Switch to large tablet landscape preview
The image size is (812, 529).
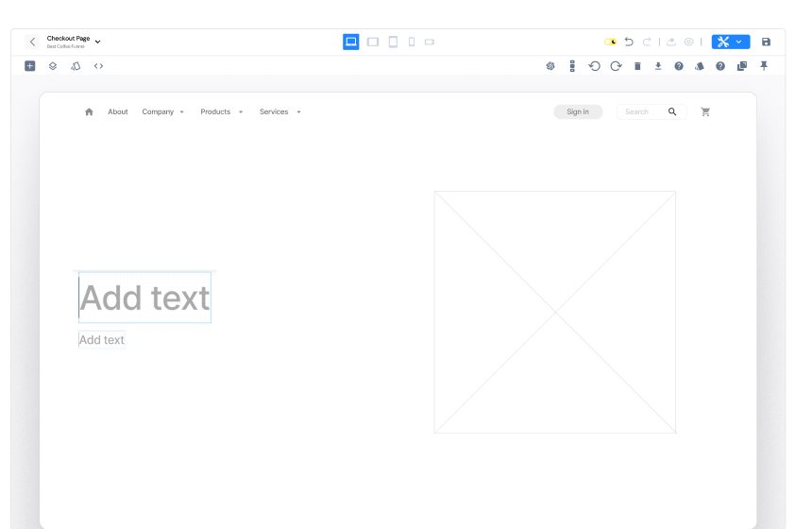(372, 42)
